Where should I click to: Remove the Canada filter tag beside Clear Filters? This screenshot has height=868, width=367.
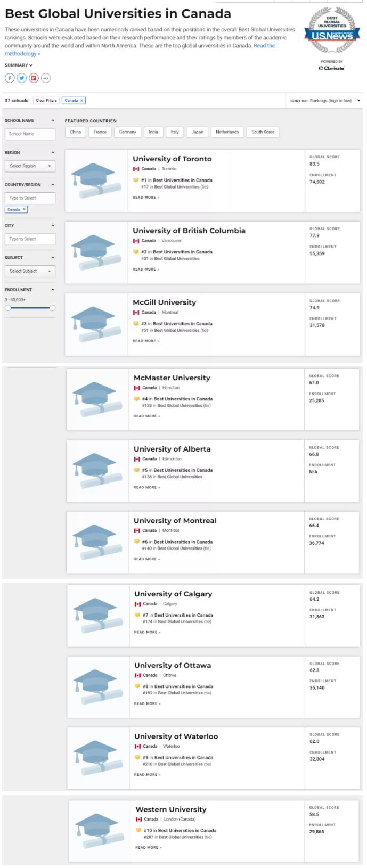(81, 101)
